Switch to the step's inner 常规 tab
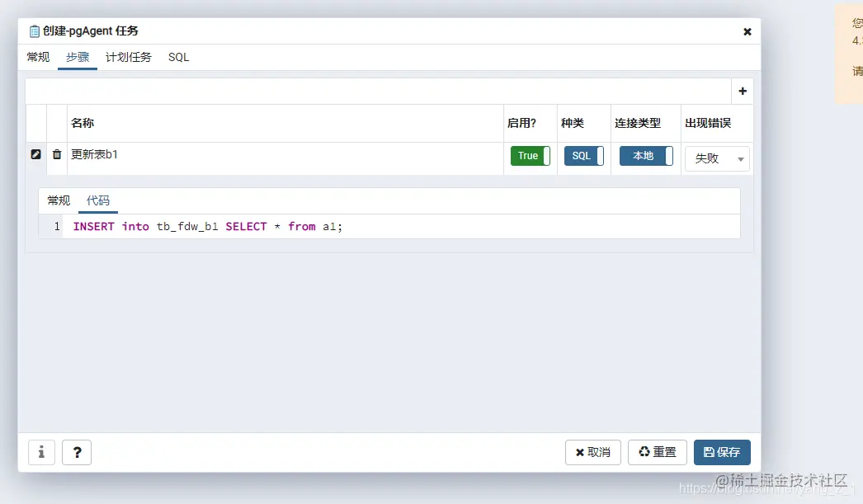 (x=59, y=200)
